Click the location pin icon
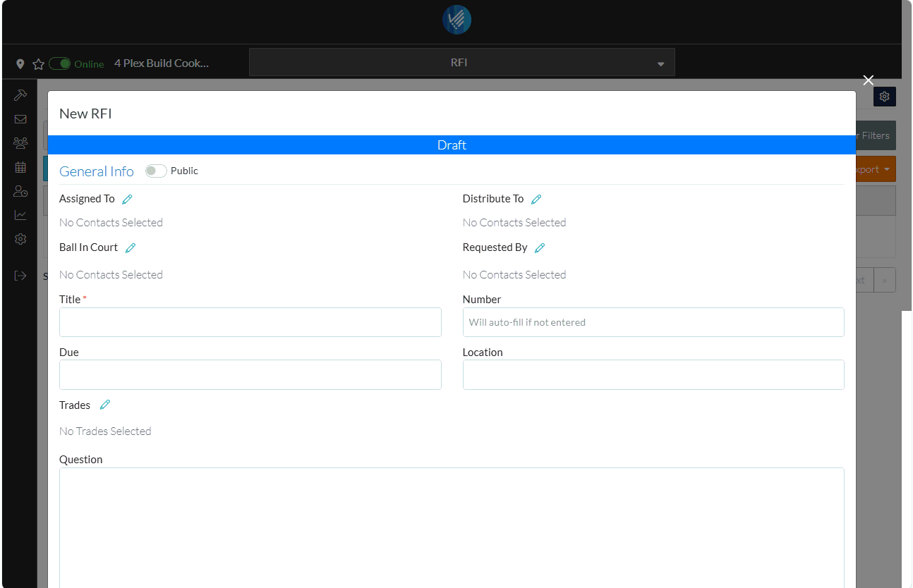Viewport: 913px width, 588px height. pos(20,64)
